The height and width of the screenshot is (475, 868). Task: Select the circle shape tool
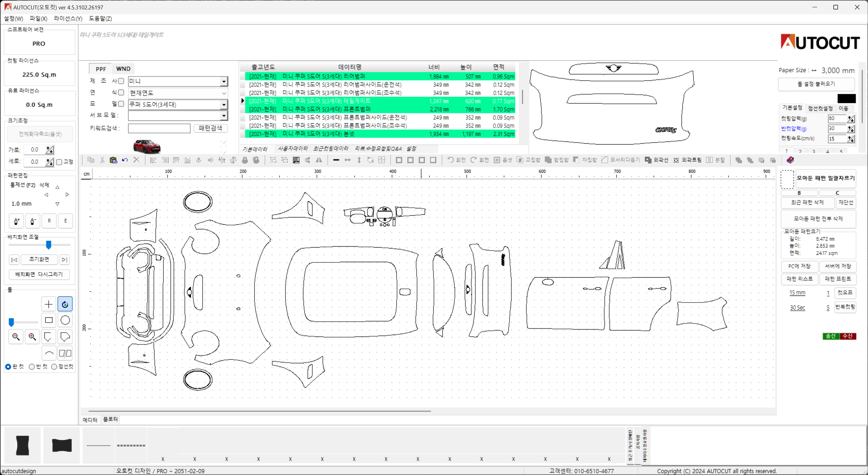tap(65, 320)
